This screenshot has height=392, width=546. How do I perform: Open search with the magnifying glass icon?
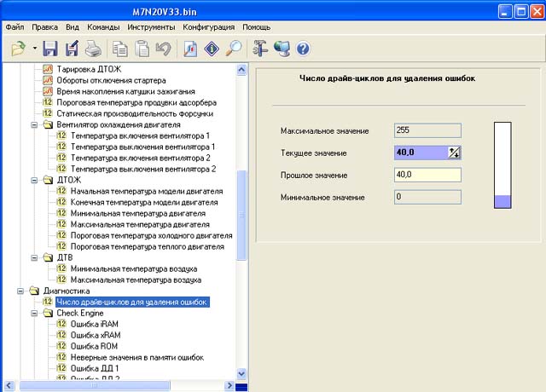pyautogui.click(x=234, y=49)
